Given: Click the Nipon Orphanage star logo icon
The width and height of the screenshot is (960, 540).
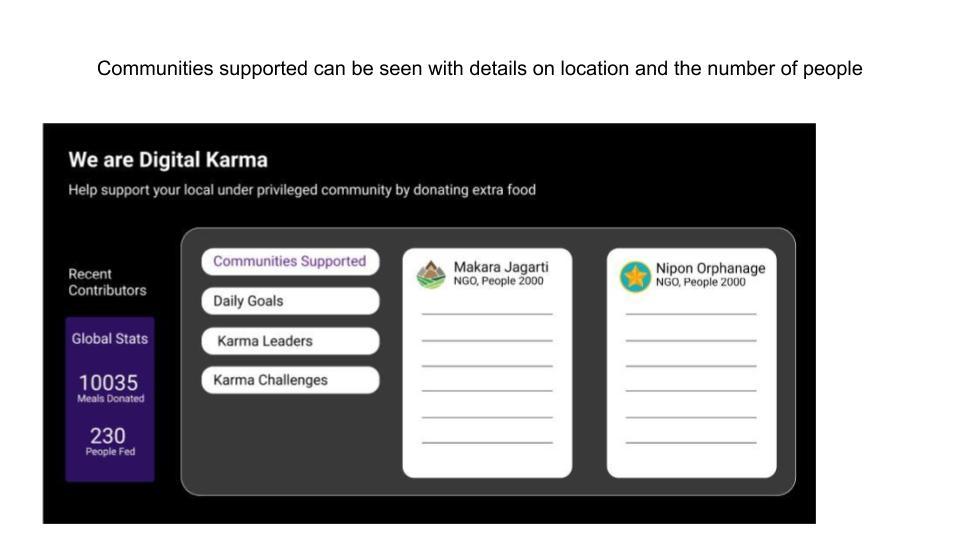Looking at the screenshot, I should pos(635,276).
